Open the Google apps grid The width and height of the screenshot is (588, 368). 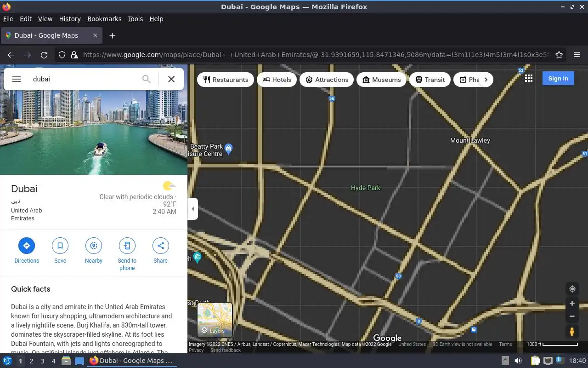click(529, 79)
